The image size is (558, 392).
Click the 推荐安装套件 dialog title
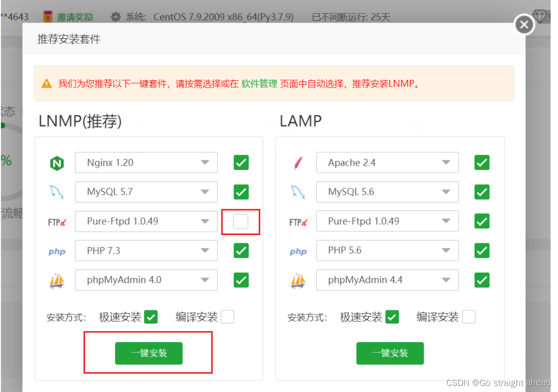[x=69, y=39]
